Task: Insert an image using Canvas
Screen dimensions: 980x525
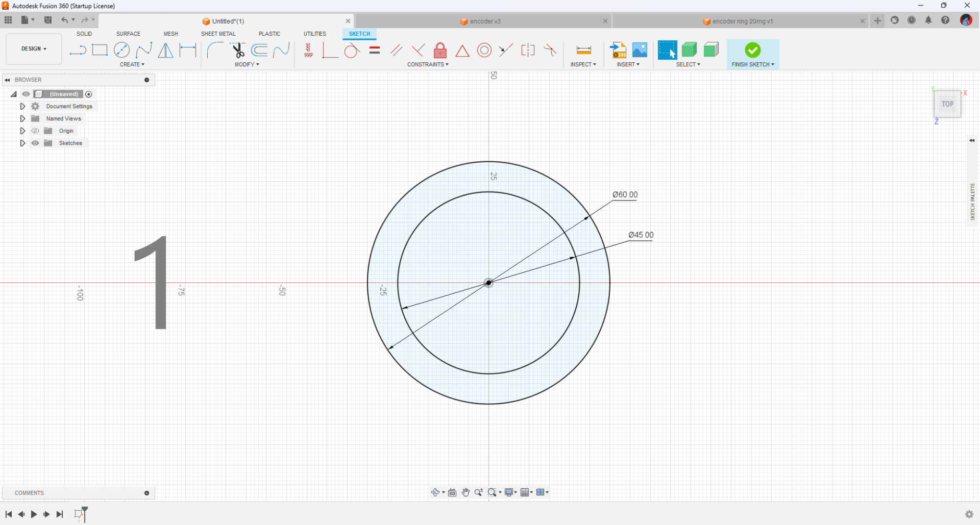Action: point(639,50)
